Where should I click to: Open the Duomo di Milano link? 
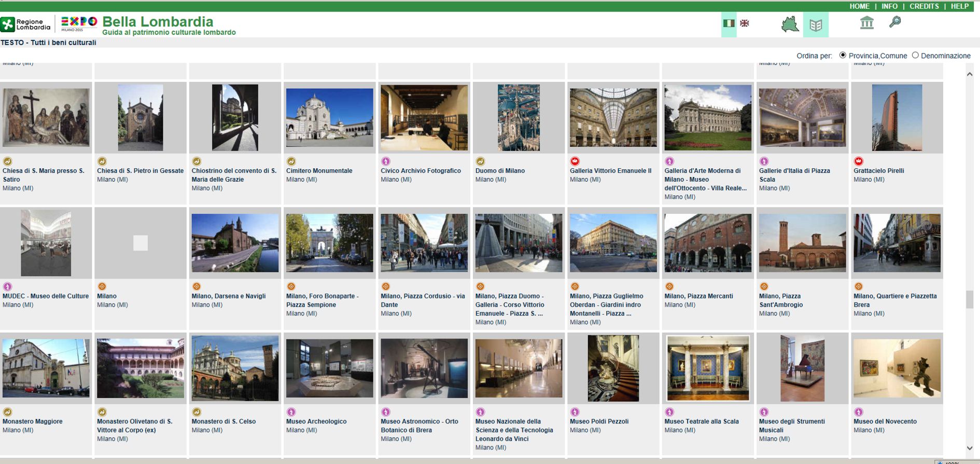coord(500,171)
